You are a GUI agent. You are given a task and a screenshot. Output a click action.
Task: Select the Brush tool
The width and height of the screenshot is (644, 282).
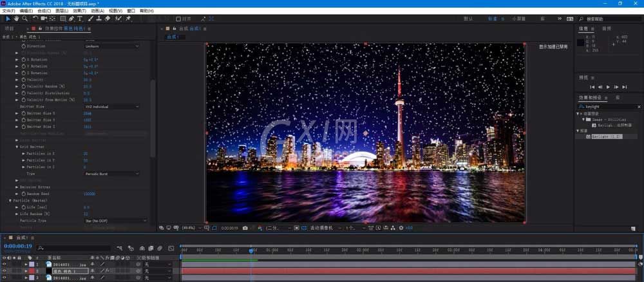tap(90, 19)
